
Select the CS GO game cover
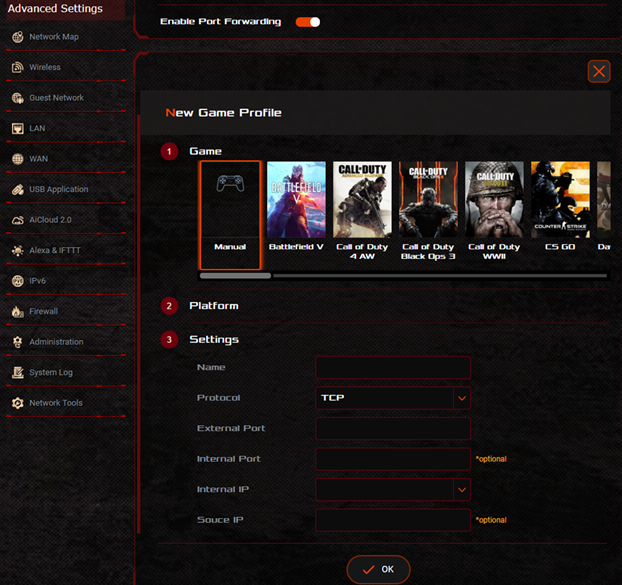point(560,199)
